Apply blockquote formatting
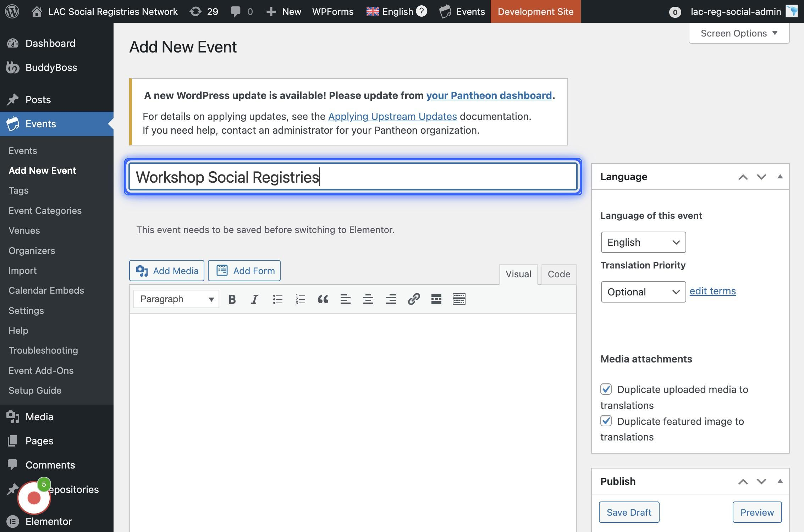The width and height of the screenshot is (804, 532). (323, 299)
